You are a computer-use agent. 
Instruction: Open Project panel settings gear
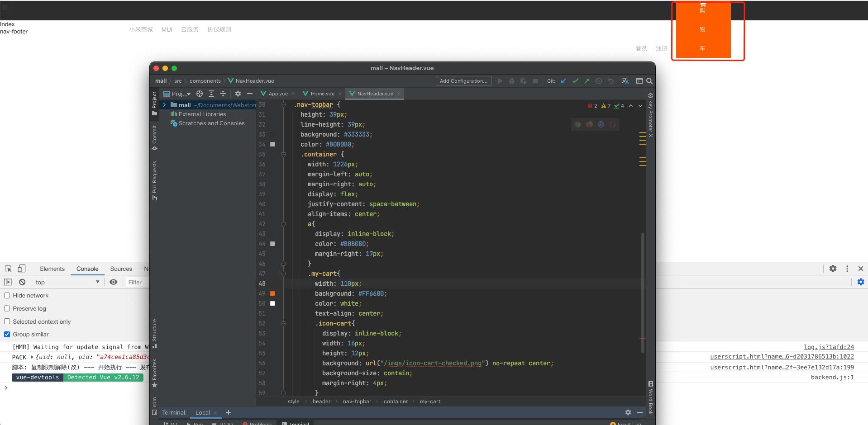238,94
